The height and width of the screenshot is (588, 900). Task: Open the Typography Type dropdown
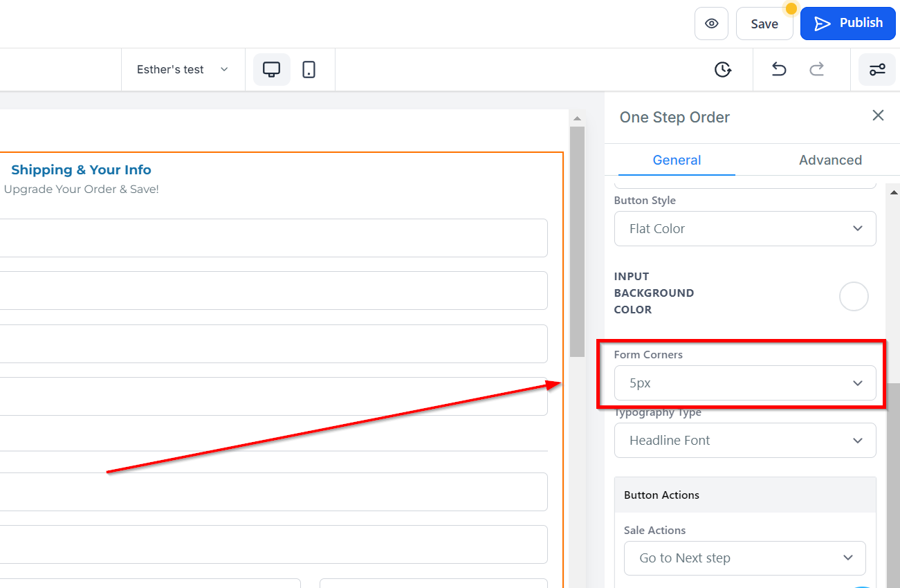click(x=745, y=441)
